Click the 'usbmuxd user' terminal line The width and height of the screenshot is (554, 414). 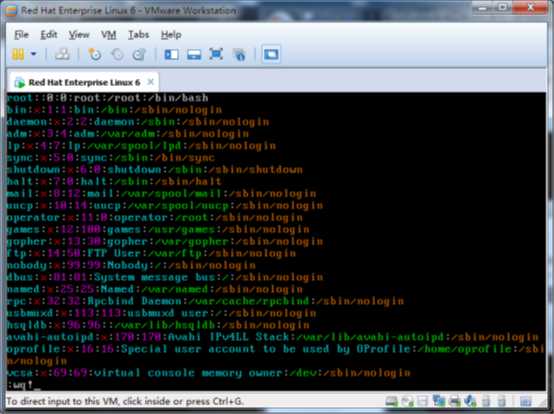[161, 313]
